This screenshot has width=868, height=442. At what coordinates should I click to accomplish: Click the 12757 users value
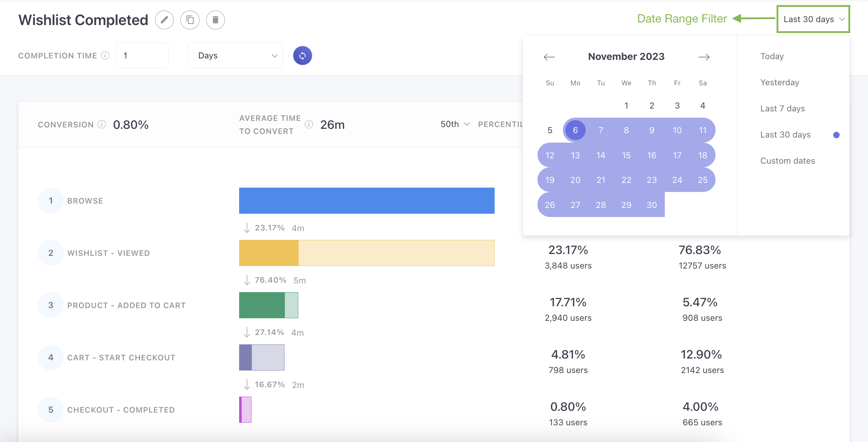703,266
